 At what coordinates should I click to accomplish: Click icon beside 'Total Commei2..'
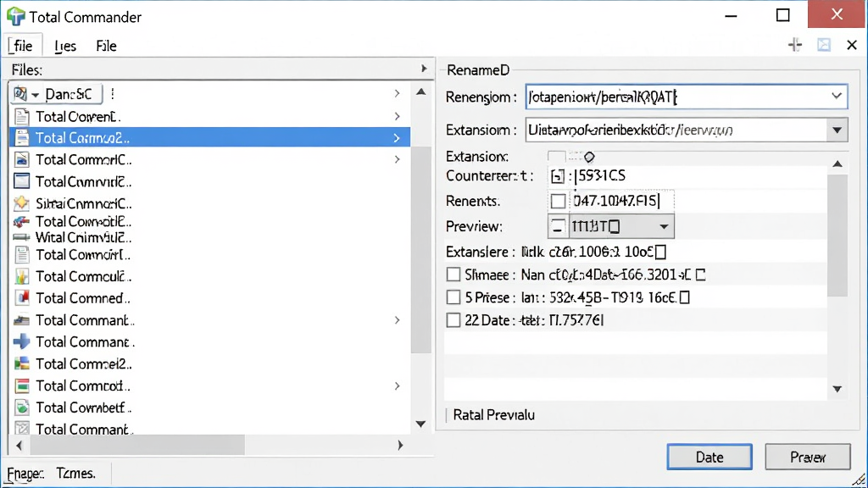pyautogui.click(x=21, y=363)
